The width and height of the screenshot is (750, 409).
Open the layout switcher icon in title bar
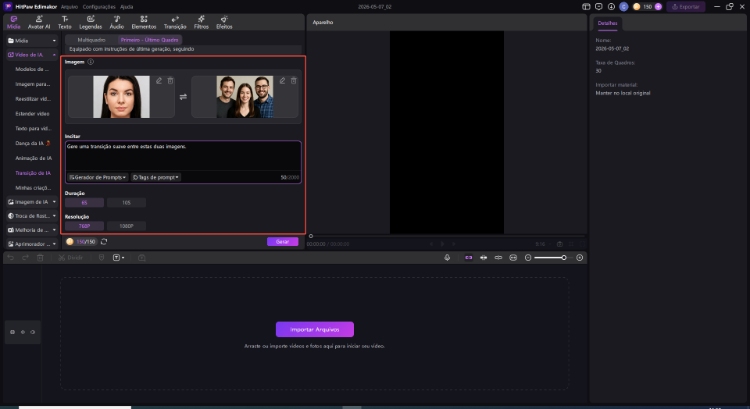[x=586, y=7]
